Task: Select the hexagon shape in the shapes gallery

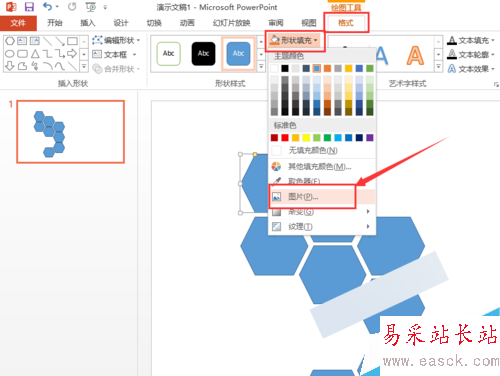Action: [10, 41]
